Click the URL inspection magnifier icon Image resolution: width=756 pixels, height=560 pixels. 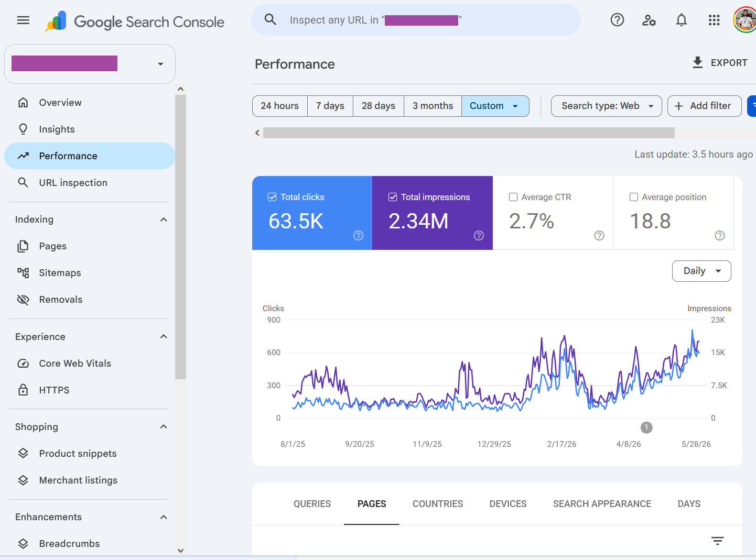pyautogui.click(x=23, y=182)
